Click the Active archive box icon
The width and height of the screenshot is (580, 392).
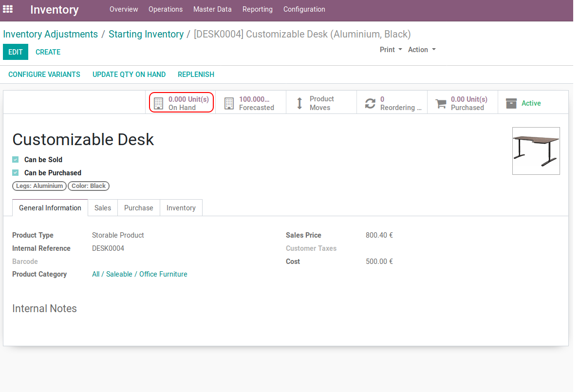tap(511, 103)
